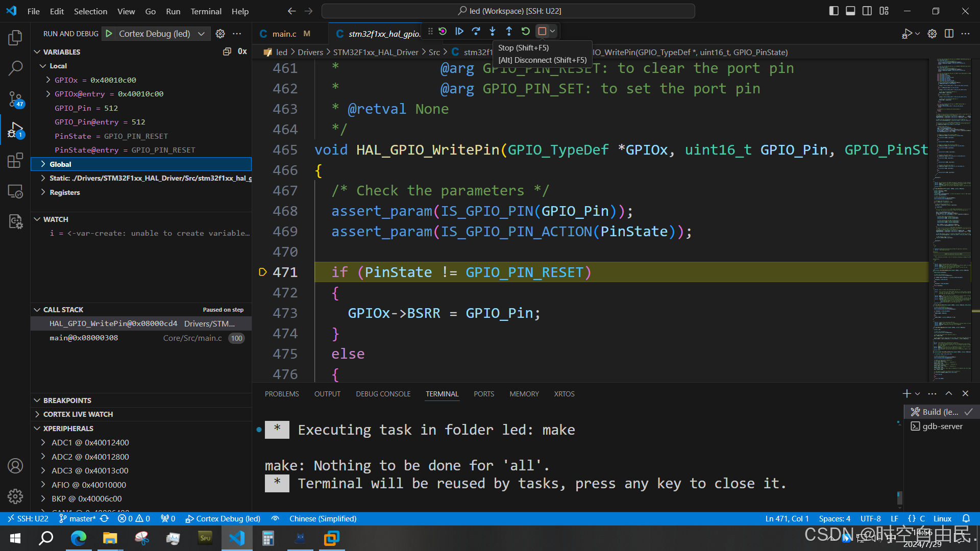Click the editor minimap scroll area
The height and width of the screenshot is (551, 980).
(953, 219)
